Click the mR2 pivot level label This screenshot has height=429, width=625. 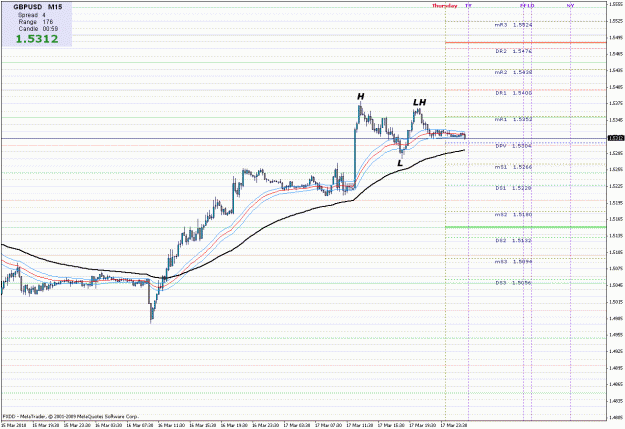[x=513, y=73]
